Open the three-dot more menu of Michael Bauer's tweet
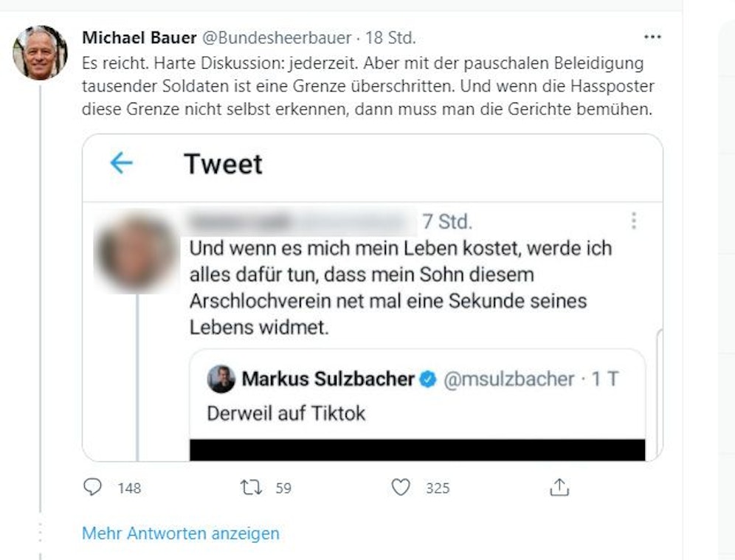Image resolution: width=735 pixels, height=560 pixels. (x=652, y=37)
